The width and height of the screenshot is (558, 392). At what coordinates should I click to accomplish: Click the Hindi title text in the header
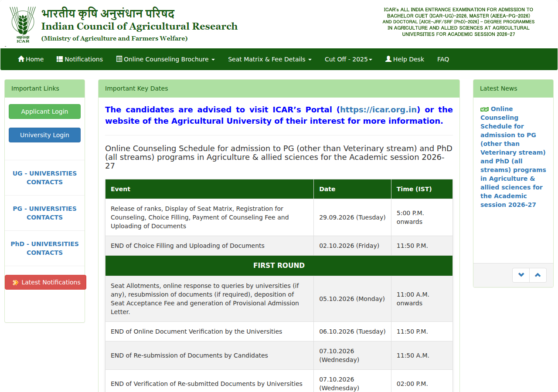click(x=108, y=13)
